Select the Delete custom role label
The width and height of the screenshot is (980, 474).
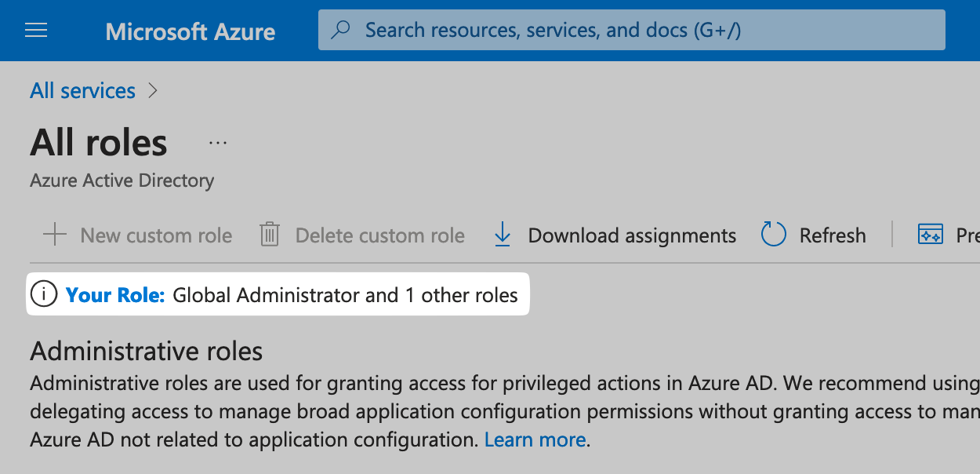379,235
